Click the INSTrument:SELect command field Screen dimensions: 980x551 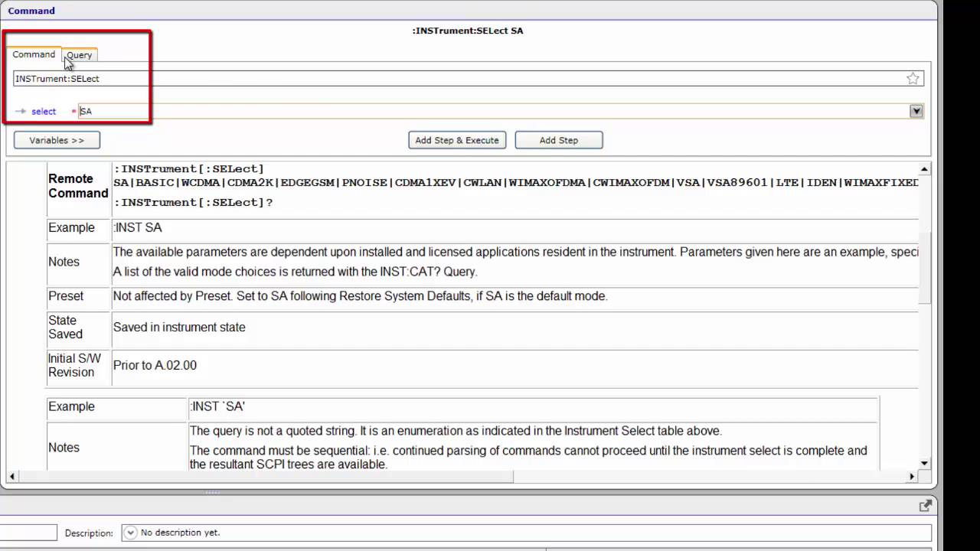(x=469, y=78)
